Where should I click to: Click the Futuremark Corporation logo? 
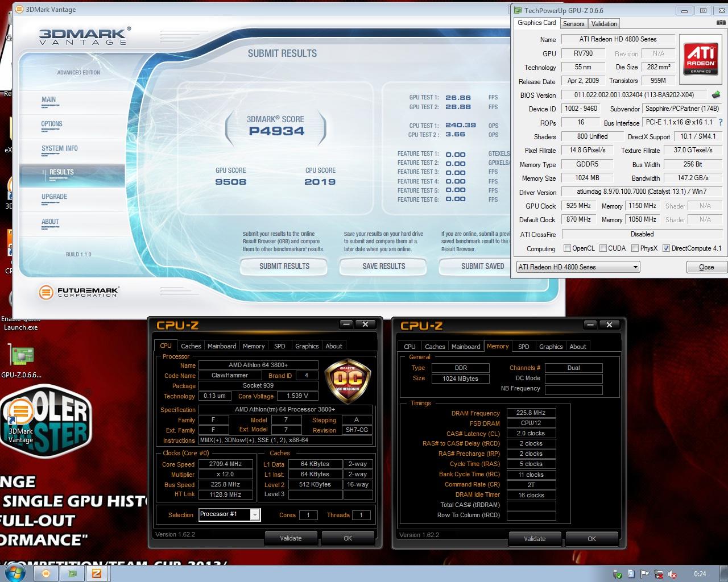click(x=78, y=292)
